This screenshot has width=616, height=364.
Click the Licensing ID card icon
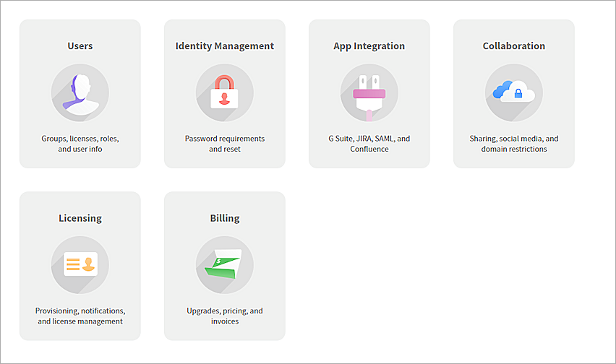coord(80,265)
